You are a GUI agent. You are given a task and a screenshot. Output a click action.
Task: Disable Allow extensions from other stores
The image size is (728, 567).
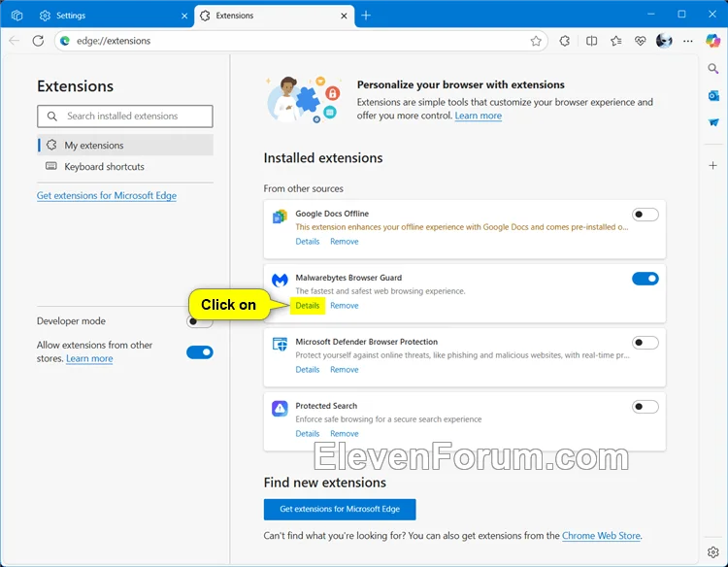[x=200, y=352]
